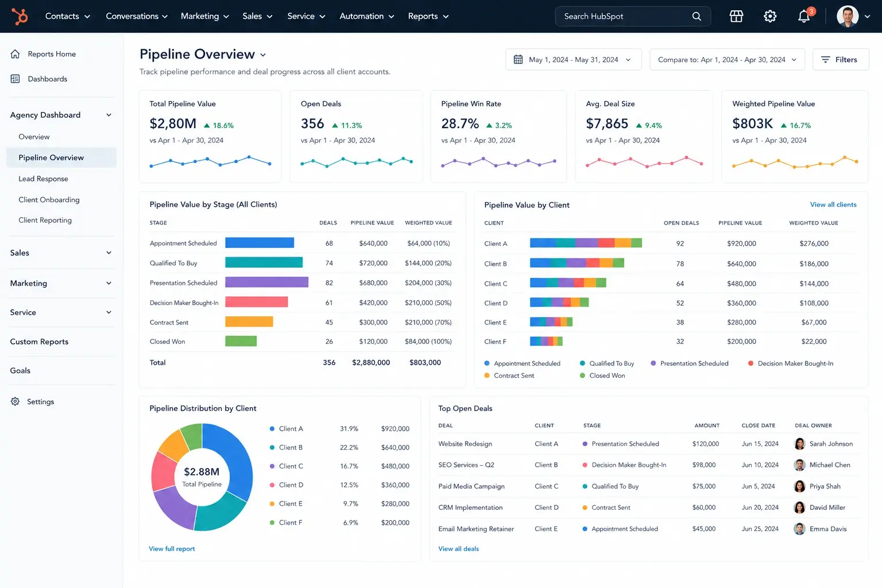This screenshot has width=882, height=588.
Task: Click the Filters sliders icon
Action: coord(826,60)
